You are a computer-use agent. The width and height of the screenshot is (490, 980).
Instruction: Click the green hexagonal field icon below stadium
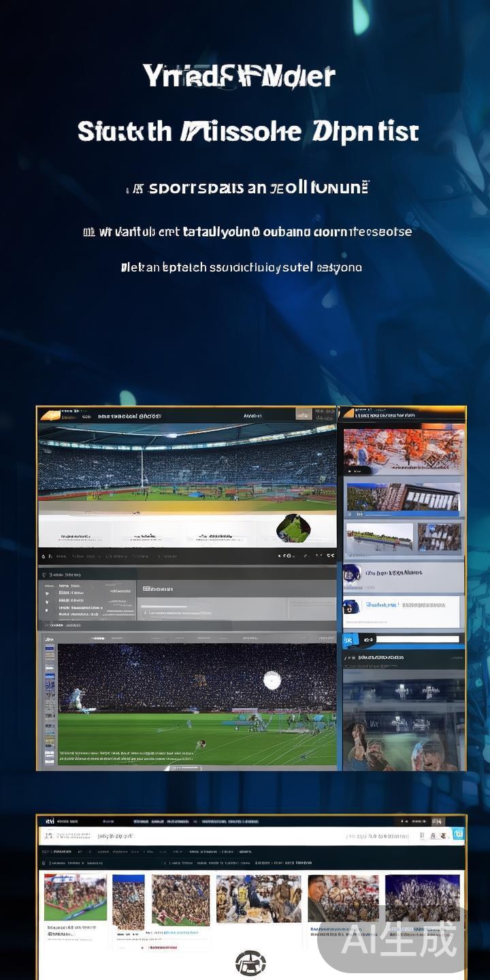pyautogui.click(x=294, y=529)
